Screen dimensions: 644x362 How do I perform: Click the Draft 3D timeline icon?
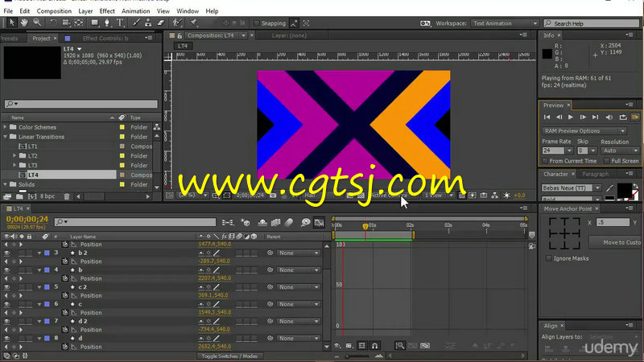246,223
